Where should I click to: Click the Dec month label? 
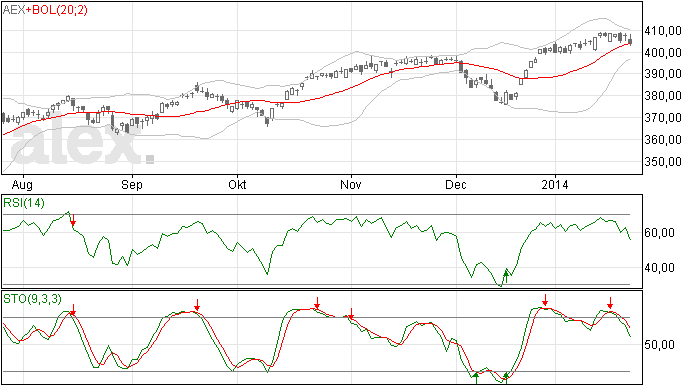tap(456, 184)
